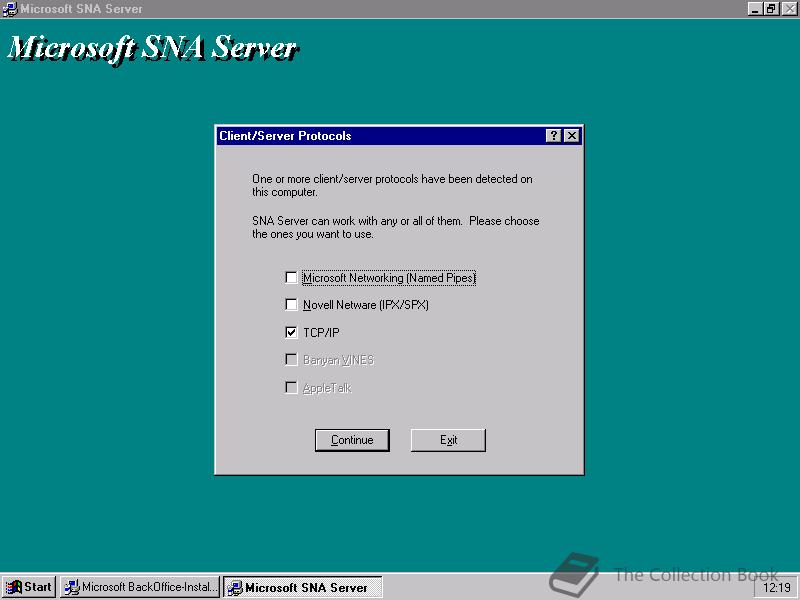Restore the Microsoft SNA Server window
The width and height of the screenshot is (800, 600).
(771, 9)
